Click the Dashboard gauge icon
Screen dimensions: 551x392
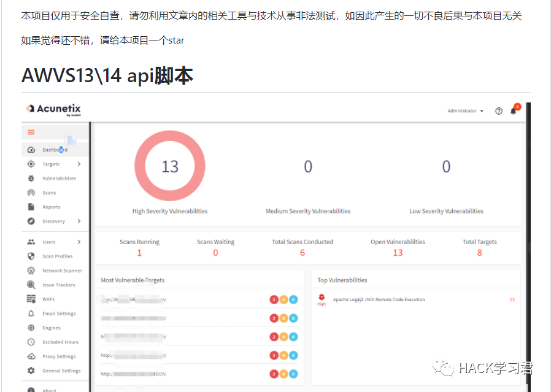[31, 150]
